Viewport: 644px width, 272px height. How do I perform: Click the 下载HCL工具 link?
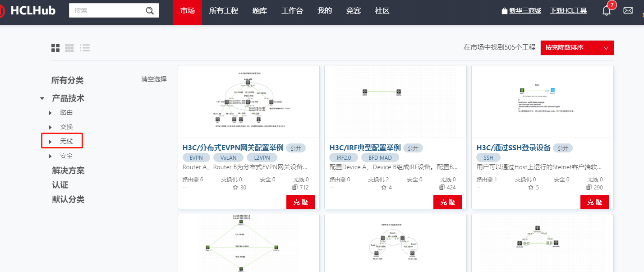[x=568, y=10]
